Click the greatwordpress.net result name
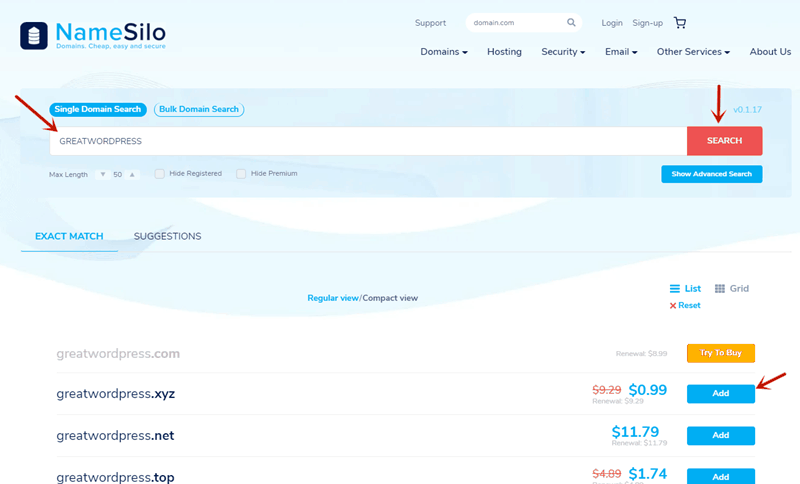The width and height of the screenshot is (800, 484). coord(115,436)
